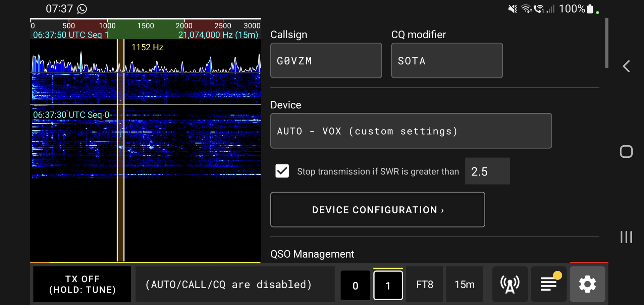The height and width of the screenshot is (305, 644).
Task: Open DEVICE CONFIGURATION
Action: tap(378, 210)
